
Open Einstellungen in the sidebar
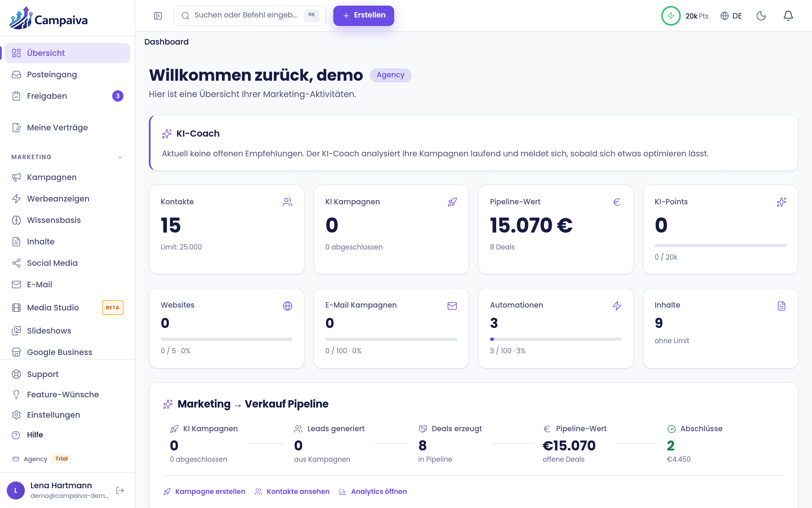point(67,415)
